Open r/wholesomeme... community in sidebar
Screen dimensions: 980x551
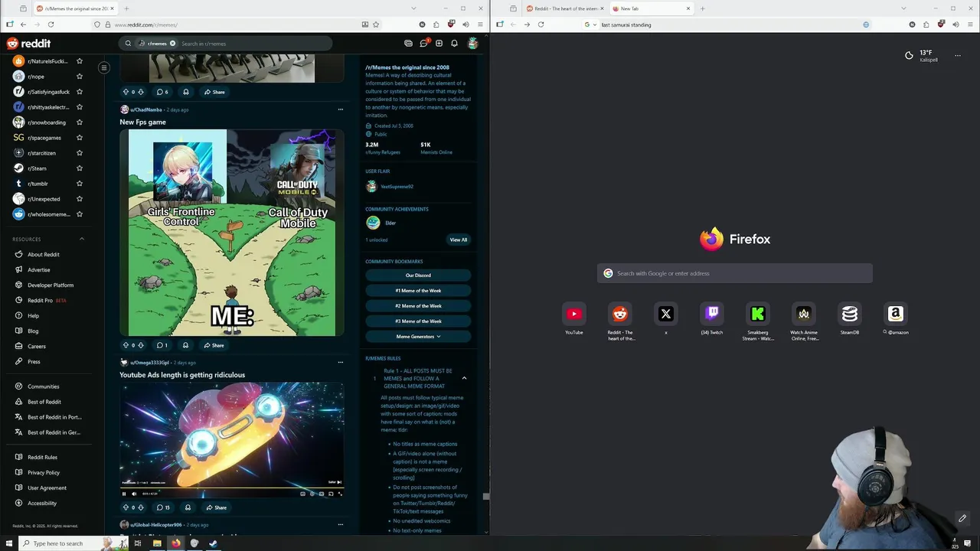coord(43,214)
